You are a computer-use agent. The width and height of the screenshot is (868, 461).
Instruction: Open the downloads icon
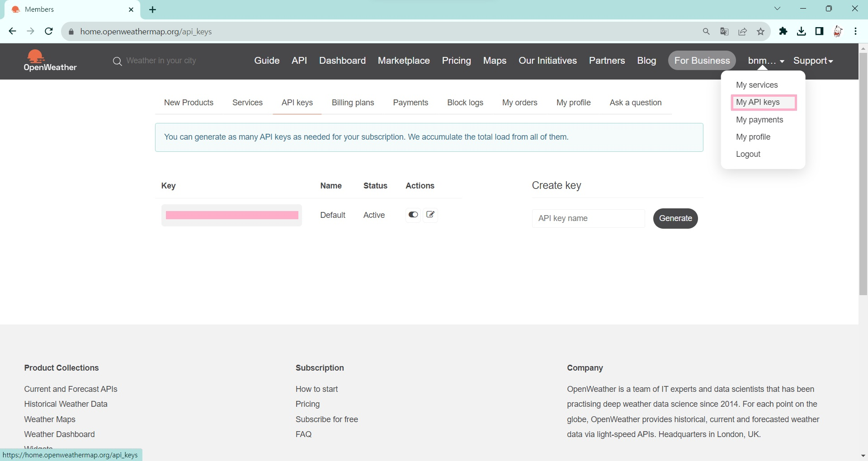tap(801, 31)
